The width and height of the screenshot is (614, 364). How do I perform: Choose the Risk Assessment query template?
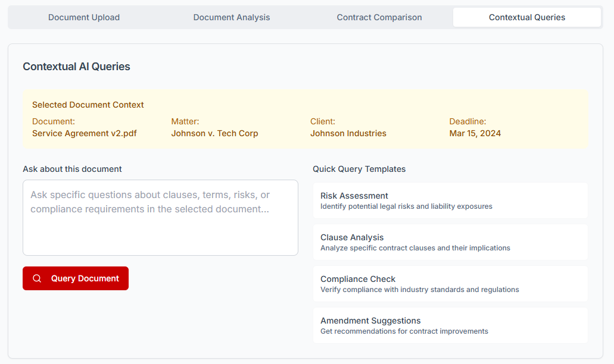pos(450,200)
